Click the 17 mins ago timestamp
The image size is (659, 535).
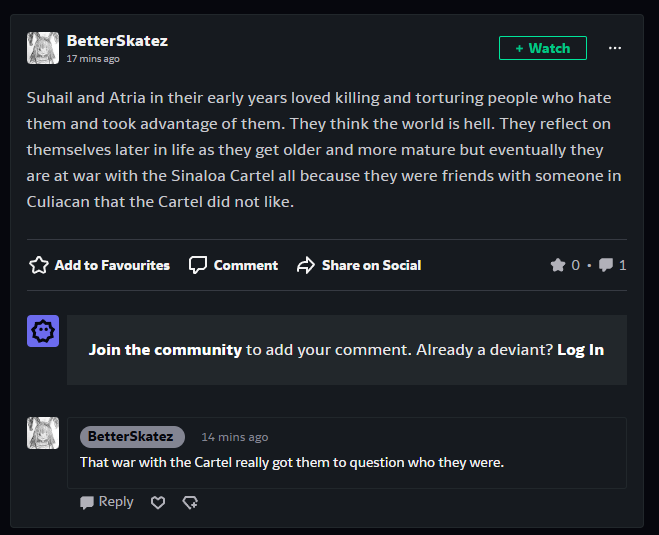click(93, 59)
